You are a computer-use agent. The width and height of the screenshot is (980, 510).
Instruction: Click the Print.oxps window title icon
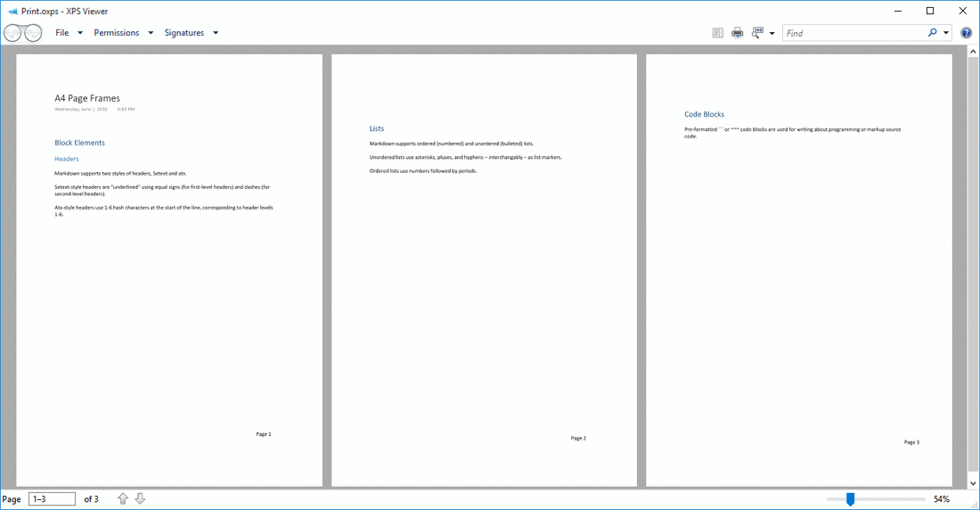tap(12, 12)
